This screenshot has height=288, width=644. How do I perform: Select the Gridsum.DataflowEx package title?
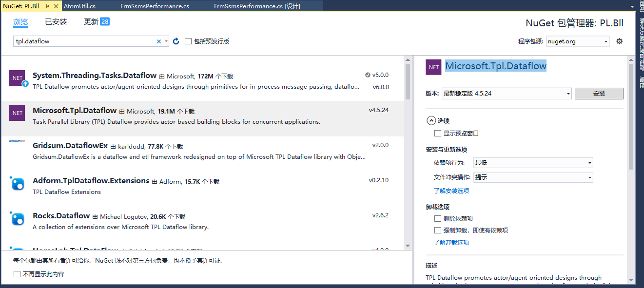(70, 146)
